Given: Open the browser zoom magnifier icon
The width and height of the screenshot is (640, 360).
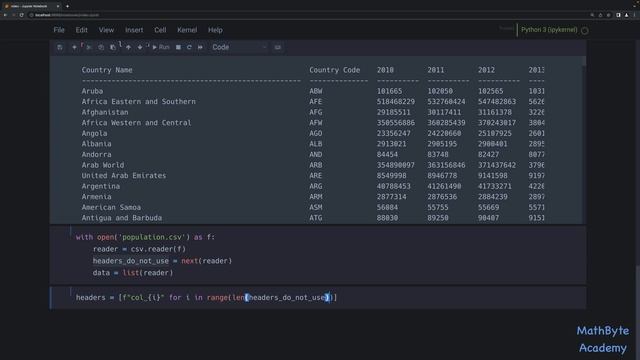Looking at the screenshot, I should 592,15.
